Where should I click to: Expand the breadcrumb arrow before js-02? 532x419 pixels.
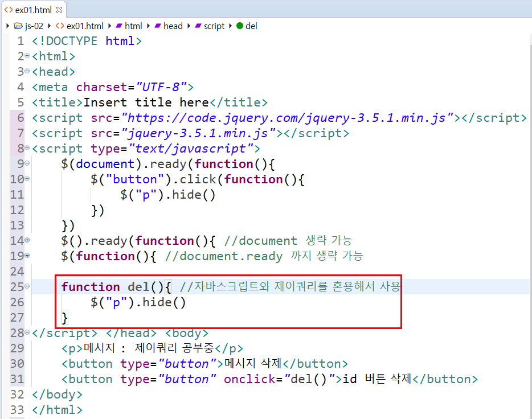pyautogui.click(x=7, y=26)
